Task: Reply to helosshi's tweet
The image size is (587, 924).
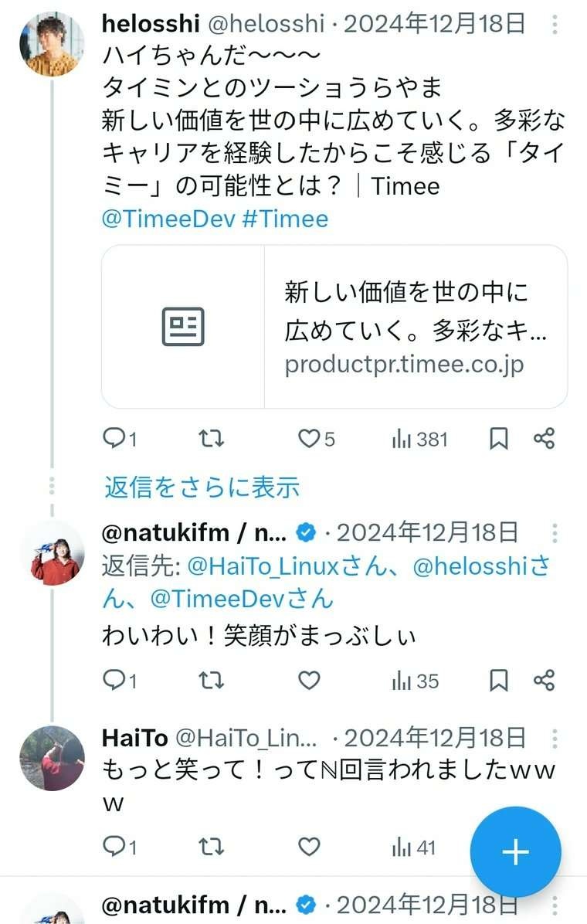Action: [x=114, y=440]
